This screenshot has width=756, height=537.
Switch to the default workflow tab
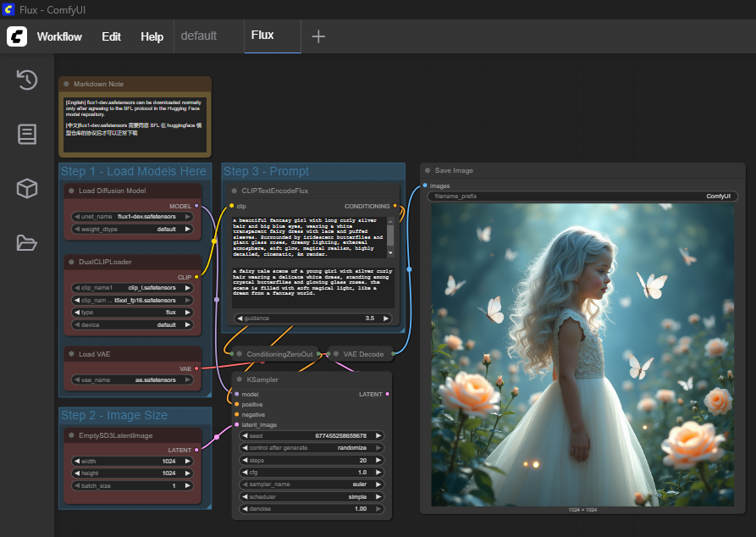[x=199, y=36]
